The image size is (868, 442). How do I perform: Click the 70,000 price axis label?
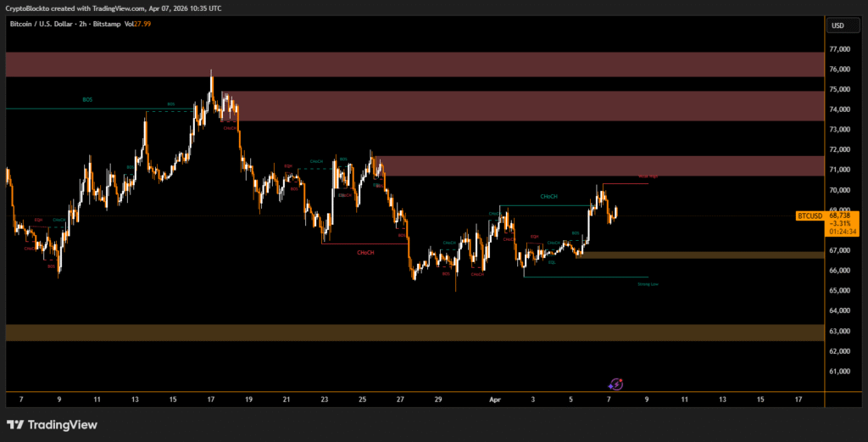click(842, 170)
